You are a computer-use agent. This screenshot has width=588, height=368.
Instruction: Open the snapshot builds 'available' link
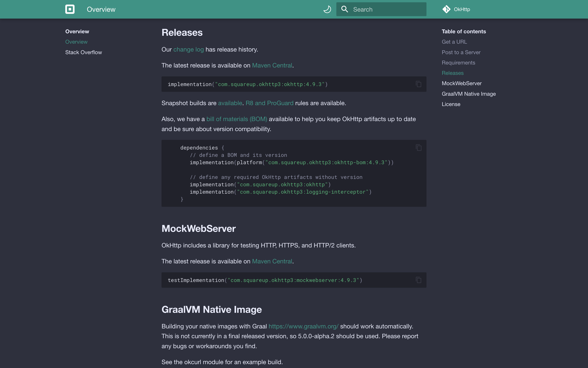coord(230,103)
